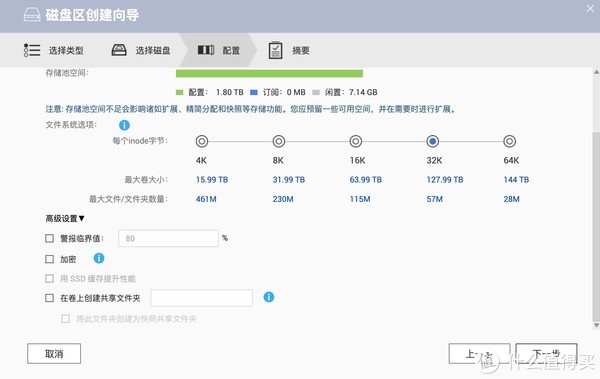Click the 31.99 TB max volume value

click(x=289, y=180)
